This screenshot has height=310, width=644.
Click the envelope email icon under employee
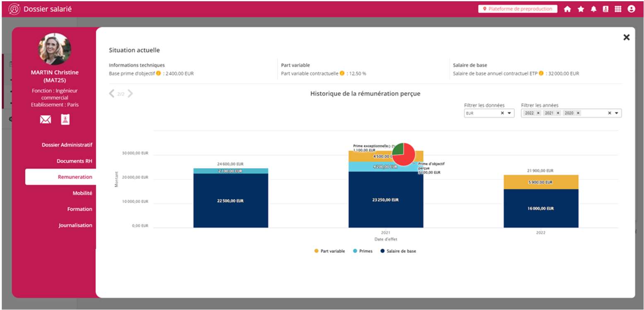[x=46, y=120]
